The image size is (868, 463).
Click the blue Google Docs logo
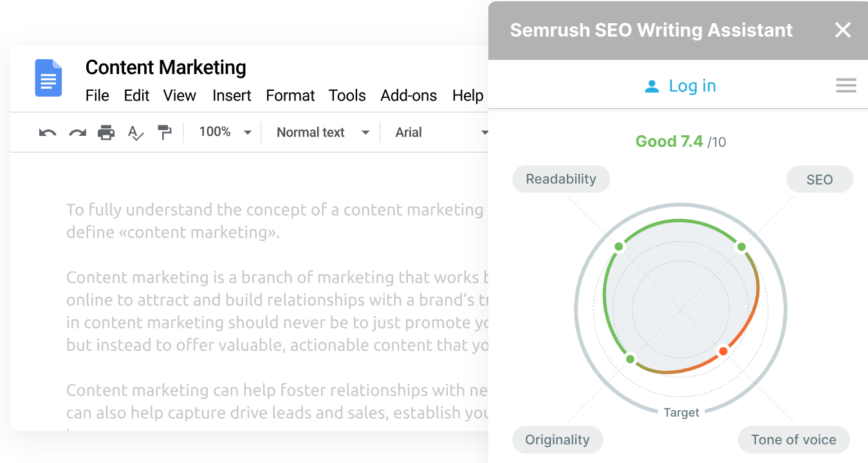[48, 78]
